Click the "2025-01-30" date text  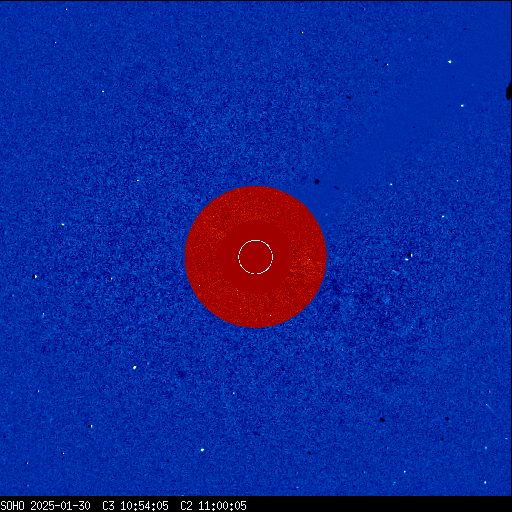click(x=60, y=506)
